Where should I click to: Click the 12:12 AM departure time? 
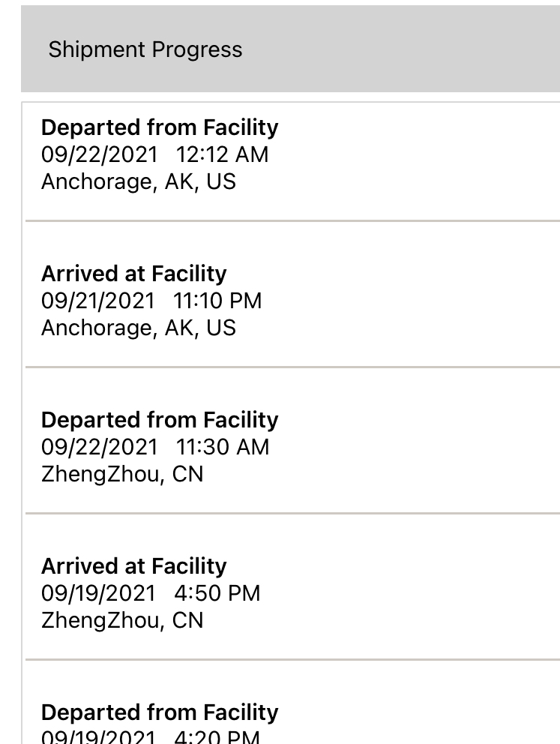pos(222,154)
